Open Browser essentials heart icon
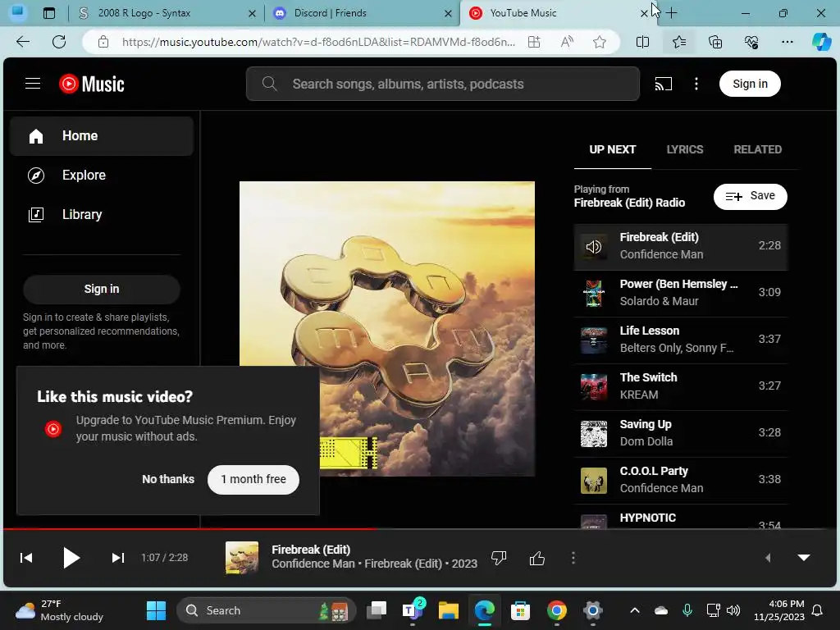 [751, 42]
